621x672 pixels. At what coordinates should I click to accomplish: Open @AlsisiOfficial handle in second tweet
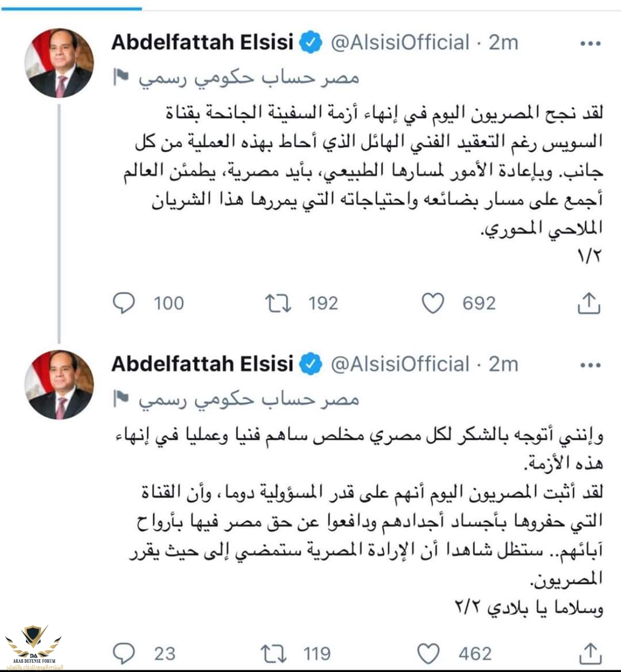pyautogui.click(x=400, y=364)
